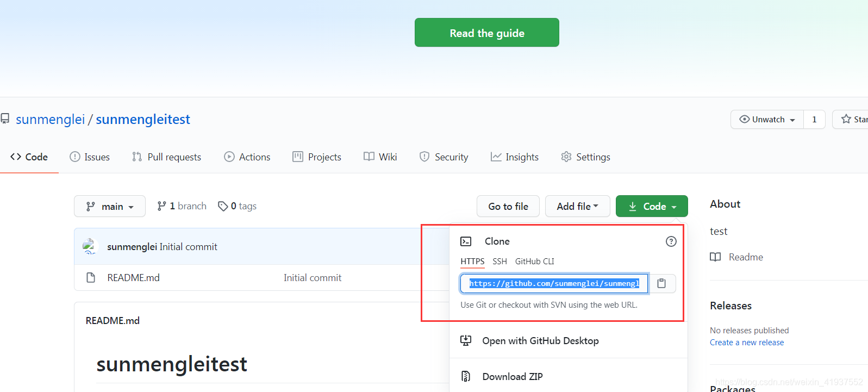The image size is (868, 392).
Task: Switch to the Code tab
Action: tap(29, 157)
